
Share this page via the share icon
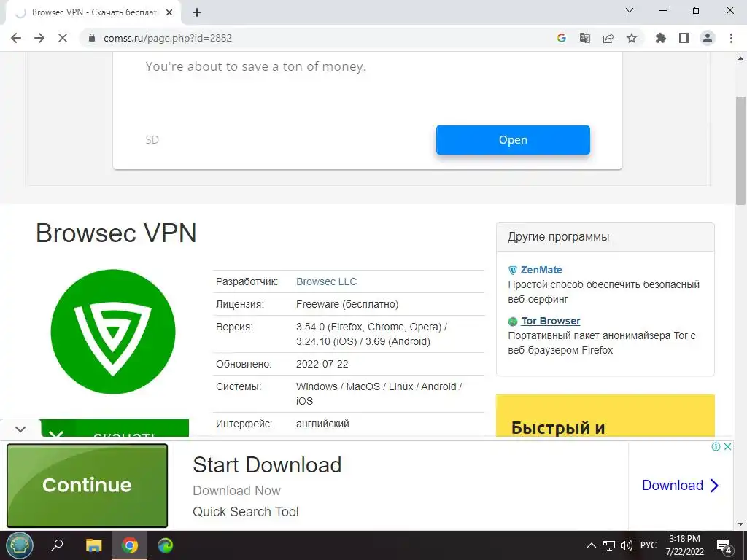608,38
